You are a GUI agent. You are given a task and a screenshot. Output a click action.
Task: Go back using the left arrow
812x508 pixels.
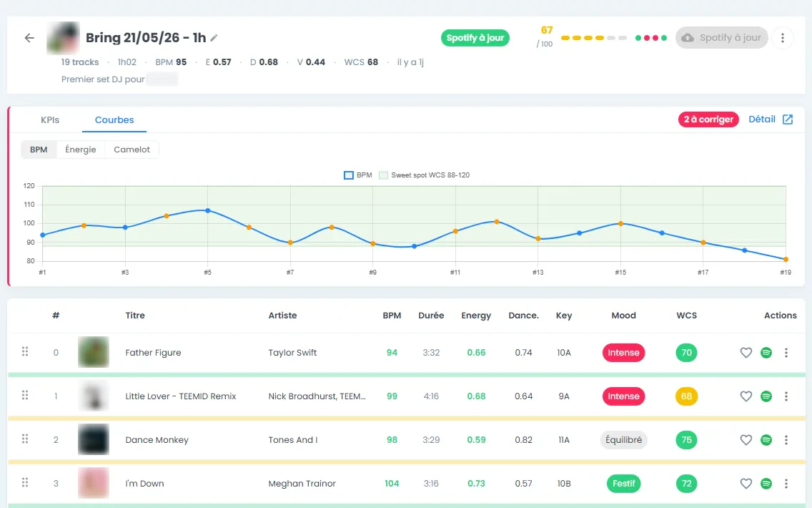point(29,38)
